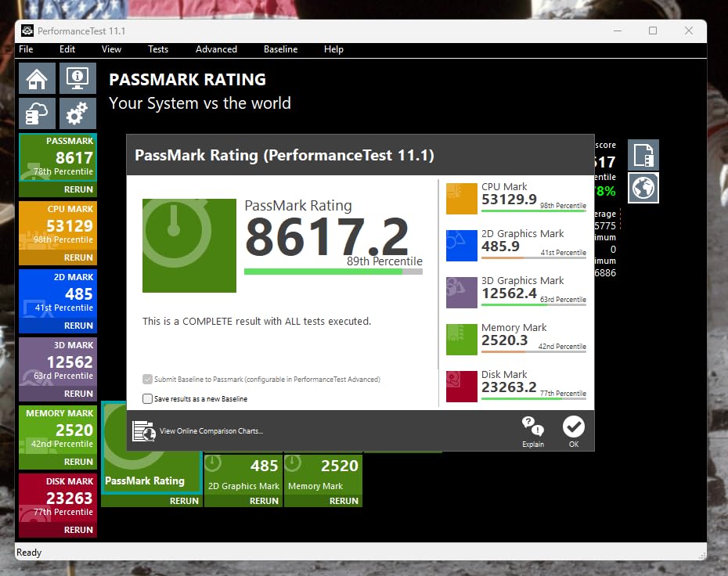Click the Disk Mark 23263.2 value

(509, 387)
